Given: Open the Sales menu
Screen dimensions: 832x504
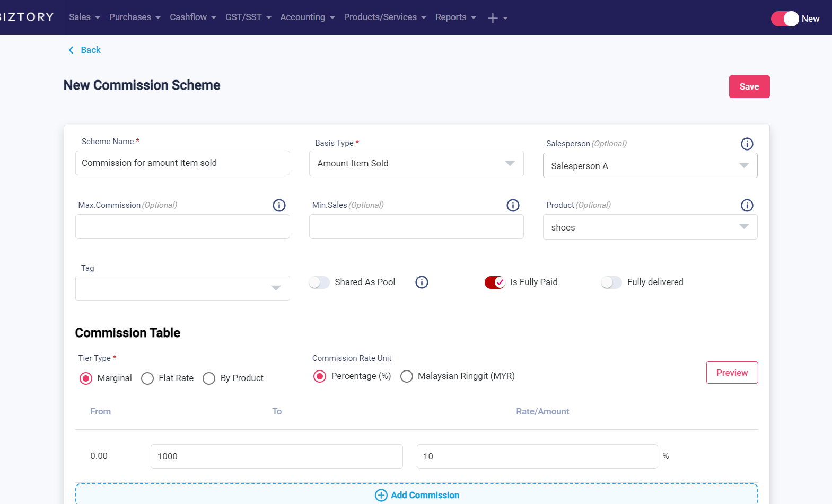Looking at the screenshot, I should pyautogui.click(x=84, y=17).
